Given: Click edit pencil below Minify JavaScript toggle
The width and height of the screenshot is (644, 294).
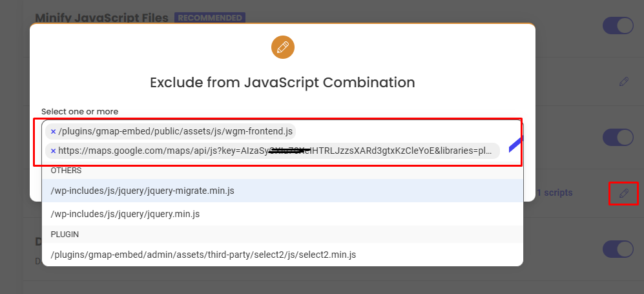Looking at the screenshot, I should (x=623, y=81).
